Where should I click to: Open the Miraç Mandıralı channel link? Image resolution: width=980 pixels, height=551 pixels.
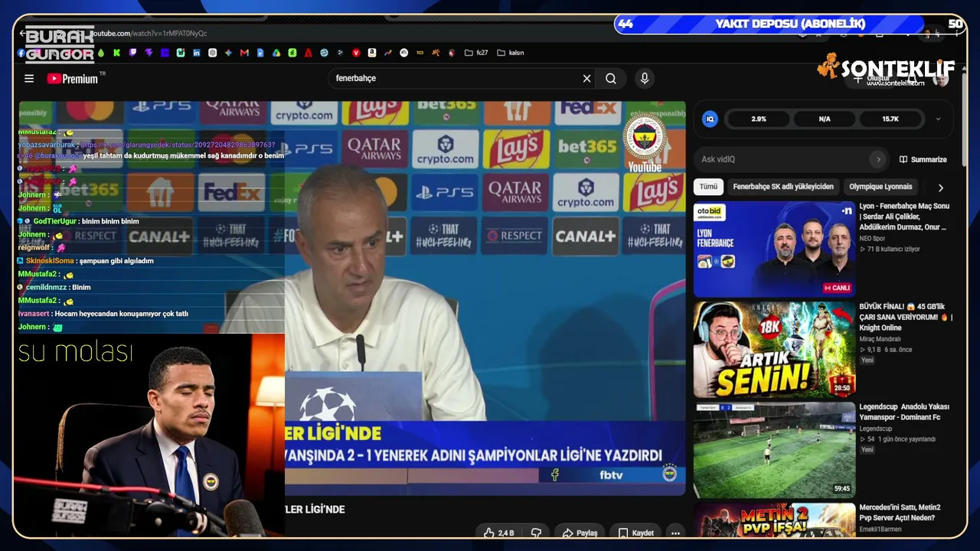click(x=880, y=339)
